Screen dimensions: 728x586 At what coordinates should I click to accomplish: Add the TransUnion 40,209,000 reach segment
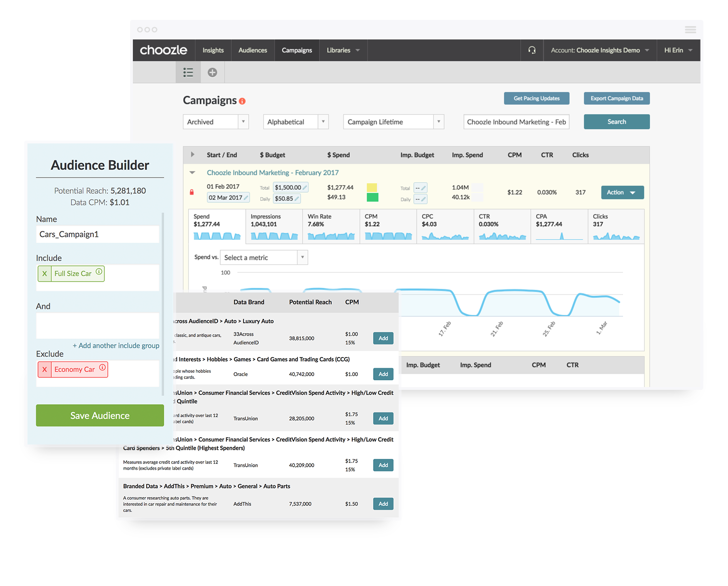tap(383, 465)
